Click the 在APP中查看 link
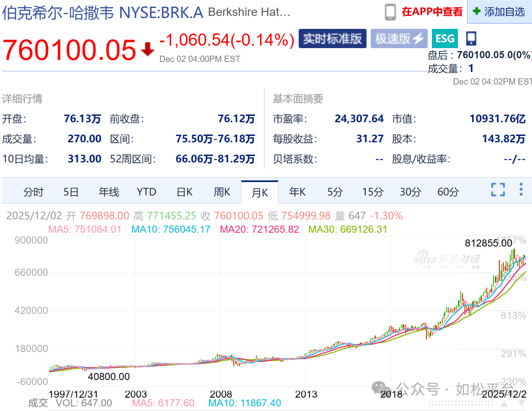This screenshot has height=411, width=532. [432, 12]
